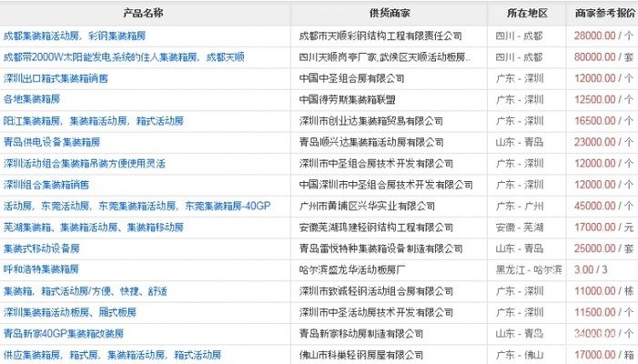Select supplier 深圳市致诚轻钢活动组合房有限公司
This screenshot has height=364, width=638.
[376, 291]
